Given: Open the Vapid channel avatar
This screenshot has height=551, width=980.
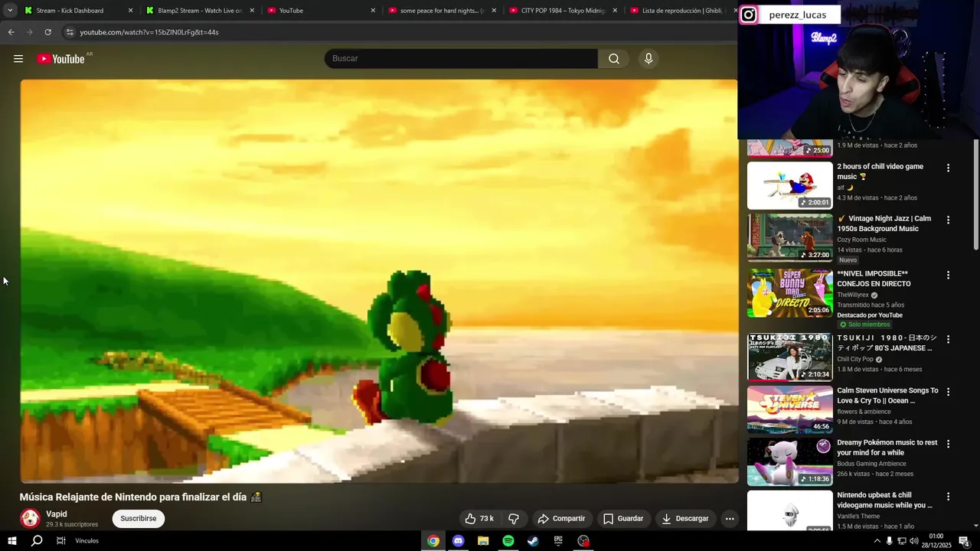Looking at the screenshot, I should [30, 519].
